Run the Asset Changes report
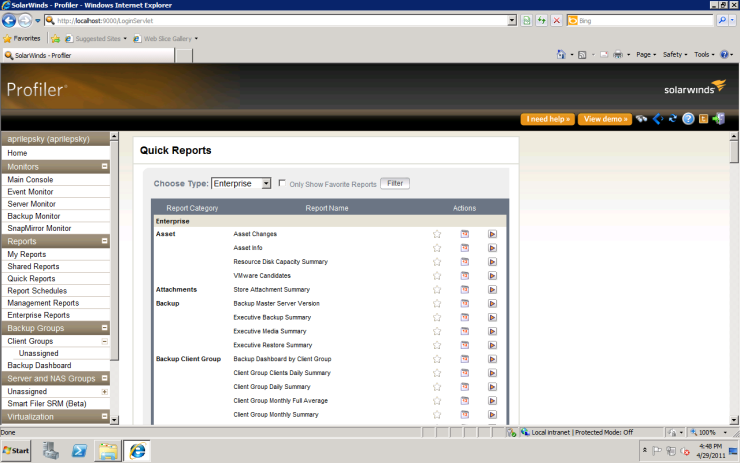 492,234
